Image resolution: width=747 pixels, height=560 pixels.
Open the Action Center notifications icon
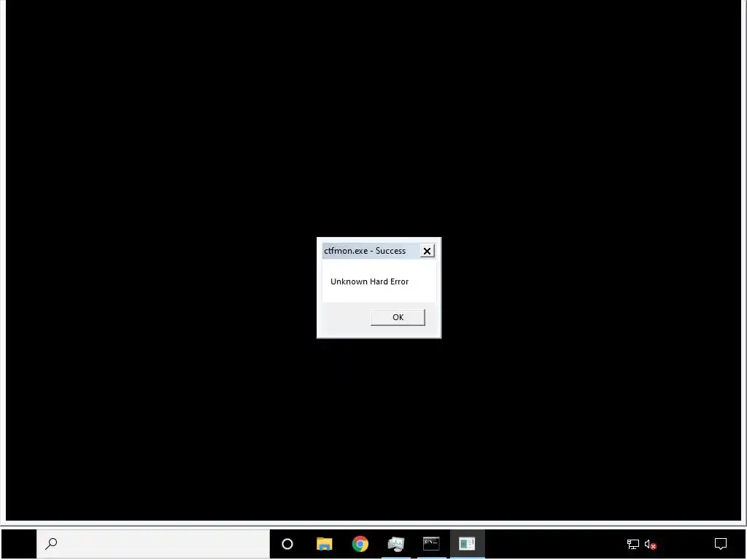720,544
